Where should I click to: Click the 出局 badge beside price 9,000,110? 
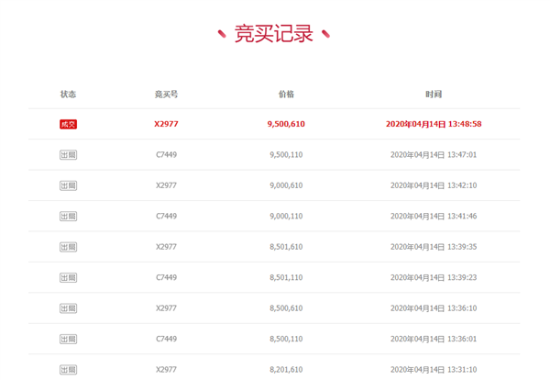[x=68, y=216]
